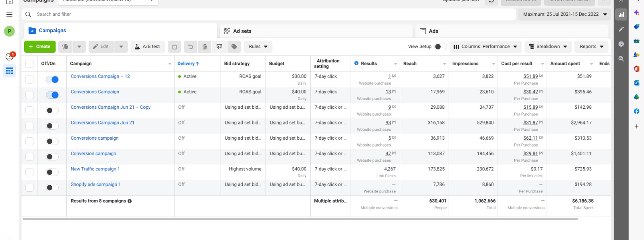Click info icon beside Results from 8 campaigns
The image size is (644, 240).
(x=130, y=201)
